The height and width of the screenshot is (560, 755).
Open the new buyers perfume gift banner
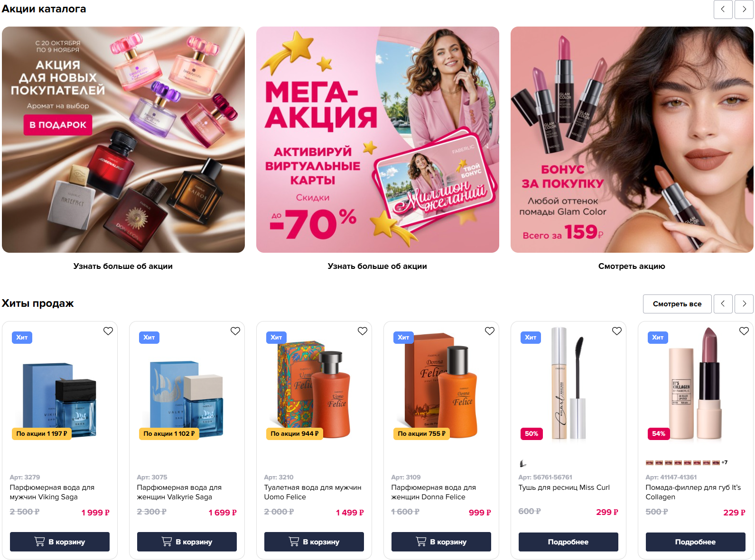click(123, 139)
